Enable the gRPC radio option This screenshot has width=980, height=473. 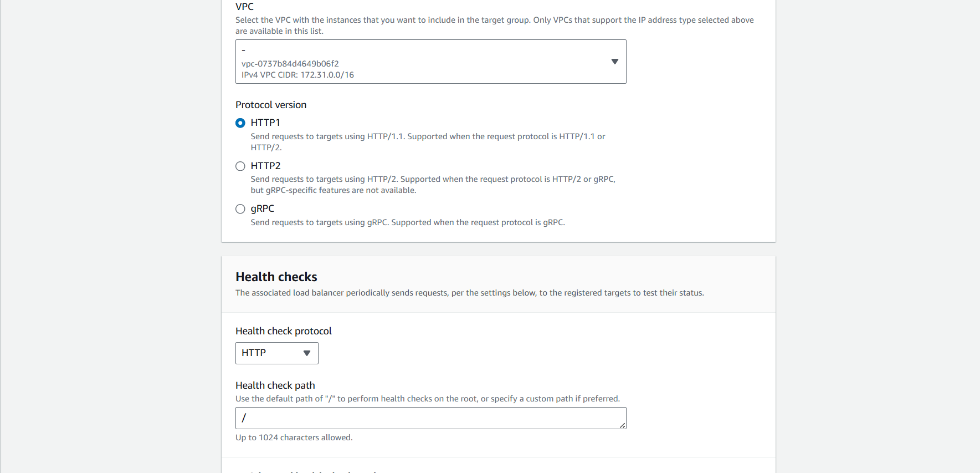(240, 209)
